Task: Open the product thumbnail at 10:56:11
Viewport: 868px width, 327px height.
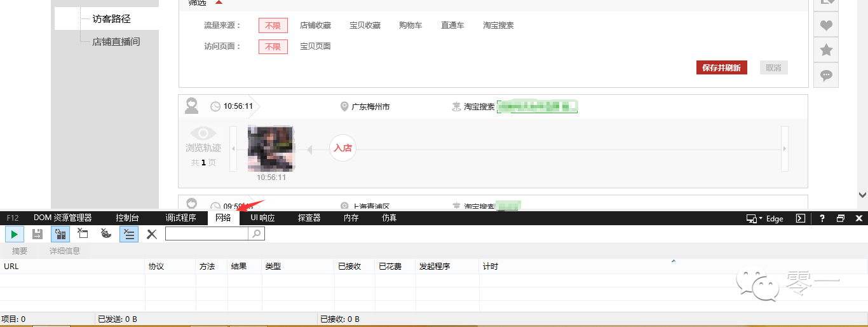Action: point(271,149)
